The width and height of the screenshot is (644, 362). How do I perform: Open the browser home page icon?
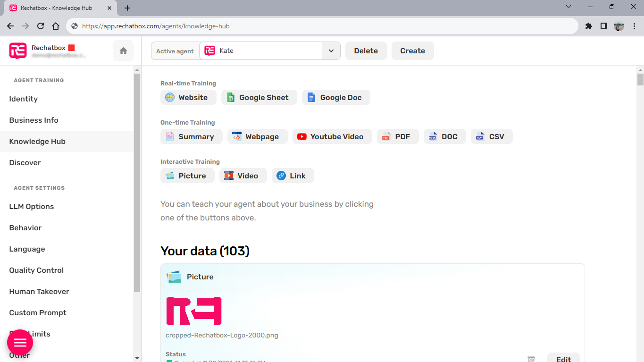(x=56, y=26)
